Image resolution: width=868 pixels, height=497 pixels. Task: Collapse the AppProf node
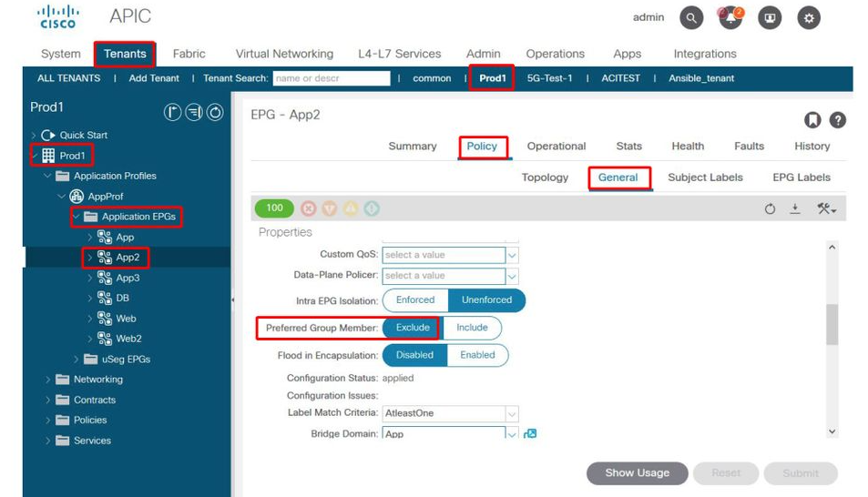tap(61, 197)
